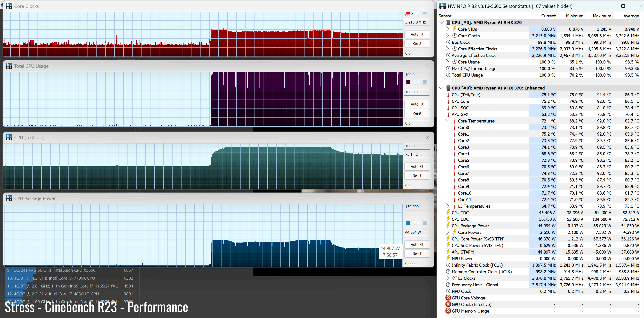Click the 0.0 minimum scale field in Total CPU Usage

click(x=417, y=123)
